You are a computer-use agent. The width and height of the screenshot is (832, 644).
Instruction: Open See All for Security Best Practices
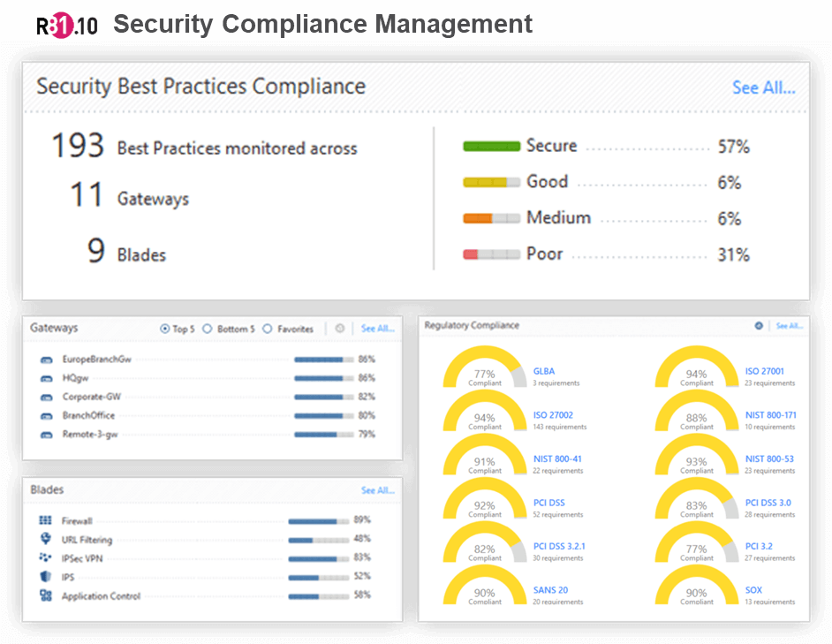tap(764, 87)
